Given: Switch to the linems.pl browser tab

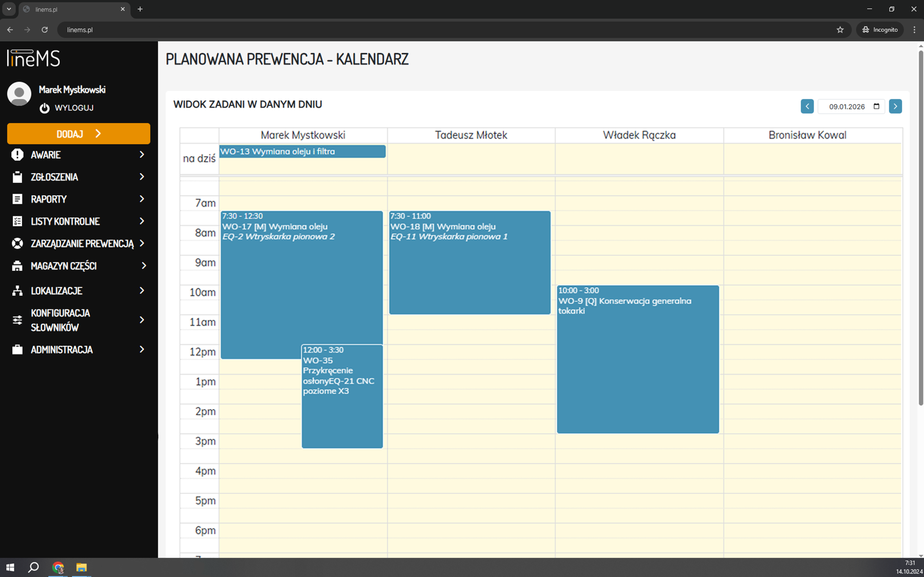Looking at the screenshot, I should click(x=74, y=10).
